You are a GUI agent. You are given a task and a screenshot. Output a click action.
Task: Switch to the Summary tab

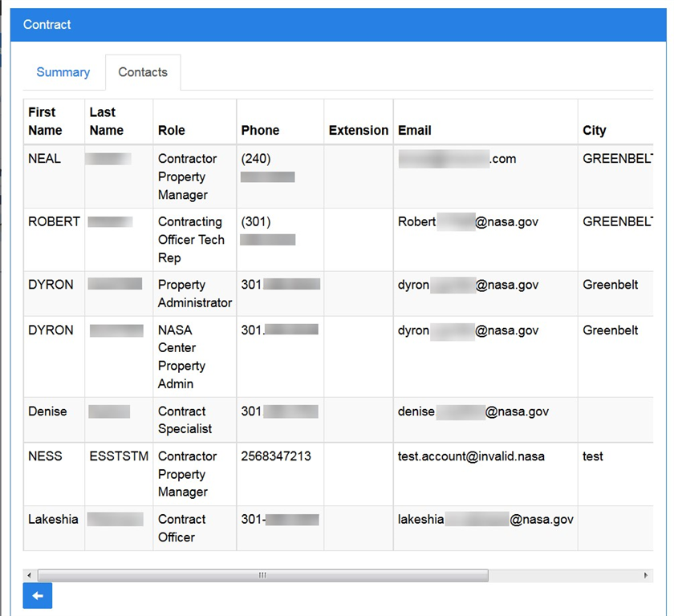tap(63, 72)
